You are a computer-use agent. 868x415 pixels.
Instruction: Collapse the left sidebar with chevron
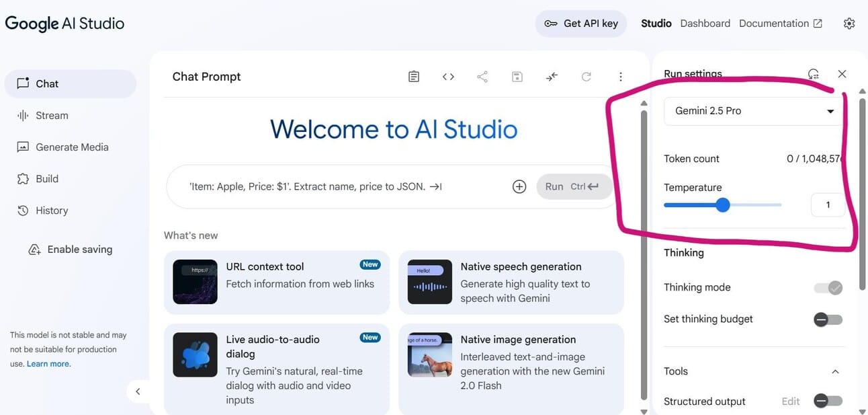tap(138, 391)
